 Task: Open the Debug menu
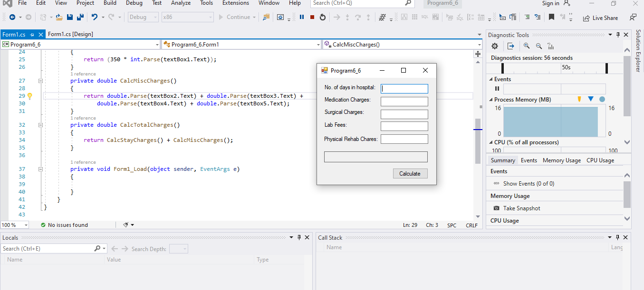pyautogui.click(x=134, y=3)
